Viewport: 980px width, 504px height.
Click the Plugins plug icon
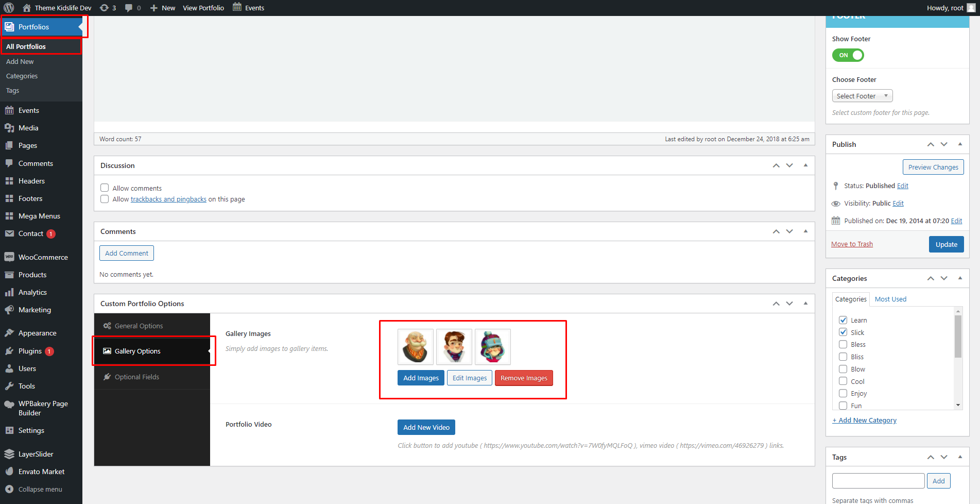[9, 351]
